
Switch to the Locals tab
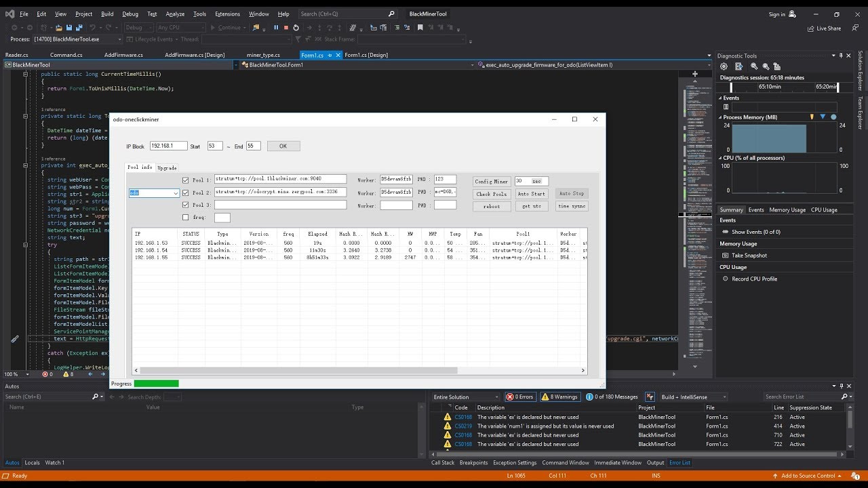(x=33, y=462)
